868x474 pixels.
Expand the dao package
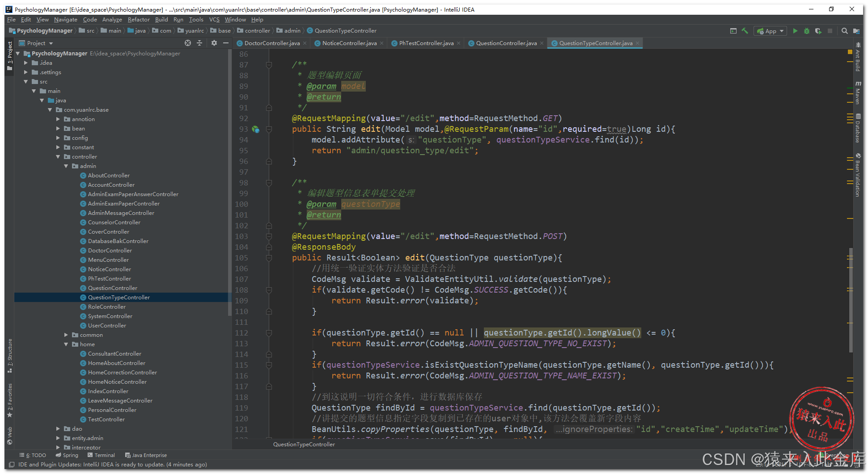coord(58,429)
